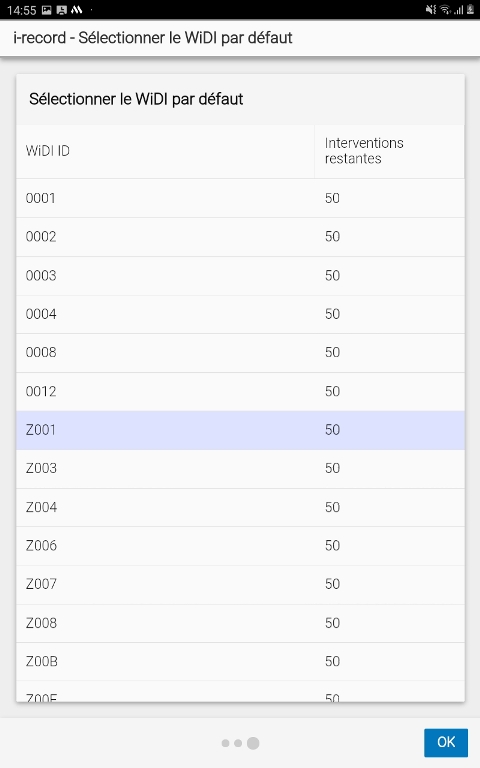Choose the 0002 WiDI row
This screenshot has width=480, height=768.
coord(240,237)
